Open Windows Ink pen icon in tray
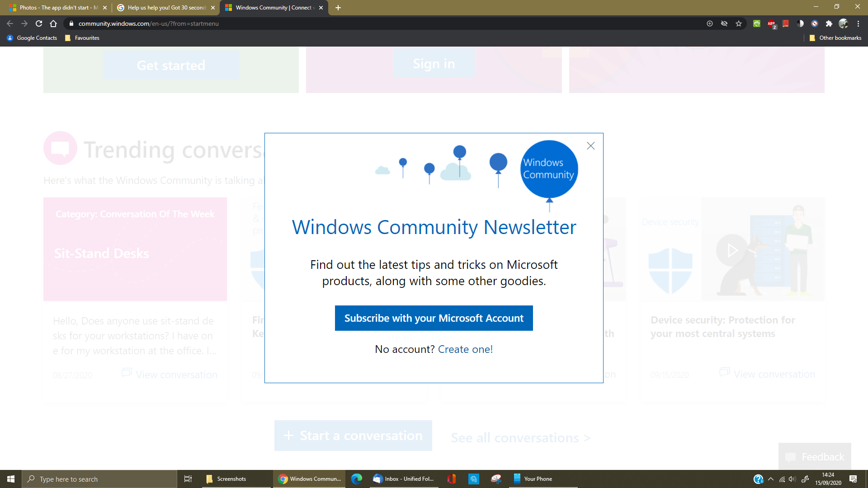 (805, 479)
